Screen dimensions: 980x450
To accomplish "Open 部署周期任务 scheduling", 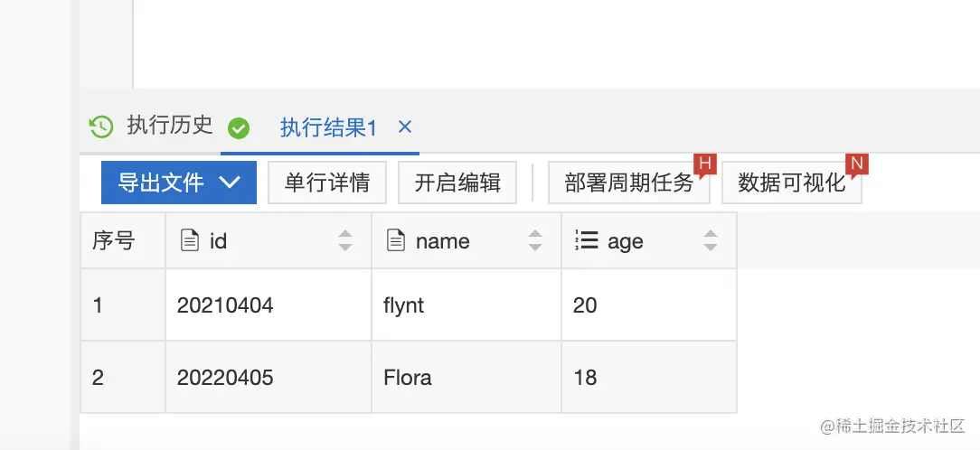I will [x=627, y=183].
